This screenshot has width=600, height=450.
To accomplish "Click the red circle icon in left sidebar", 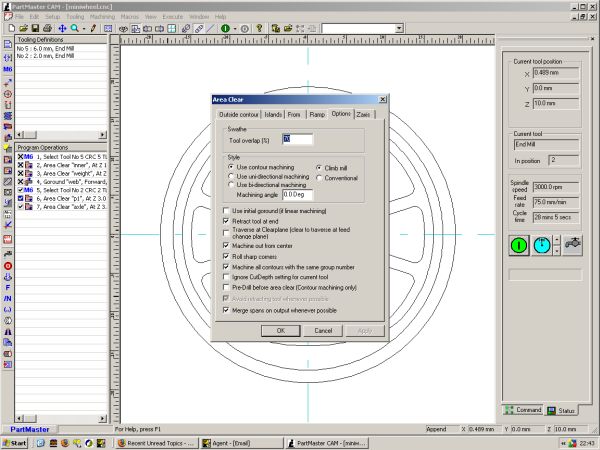I will coord(8,266).
